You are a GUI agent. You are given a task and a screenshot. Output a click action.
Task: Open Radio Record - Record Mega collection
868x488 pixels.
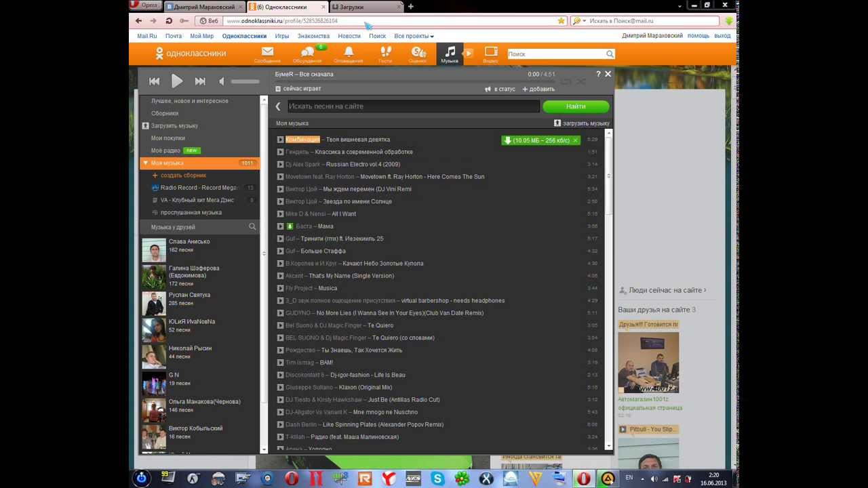(x=198, y=188)
